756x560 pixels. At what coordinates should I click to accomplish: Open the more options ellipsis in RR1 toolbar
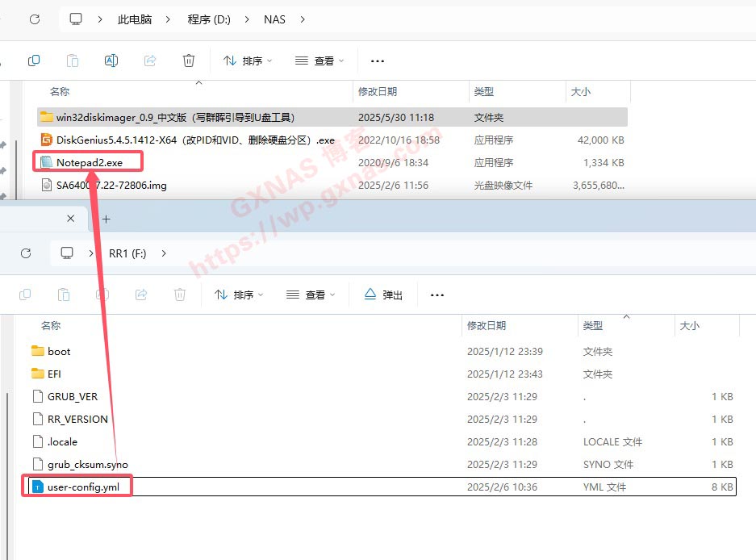tap(437, 295)
